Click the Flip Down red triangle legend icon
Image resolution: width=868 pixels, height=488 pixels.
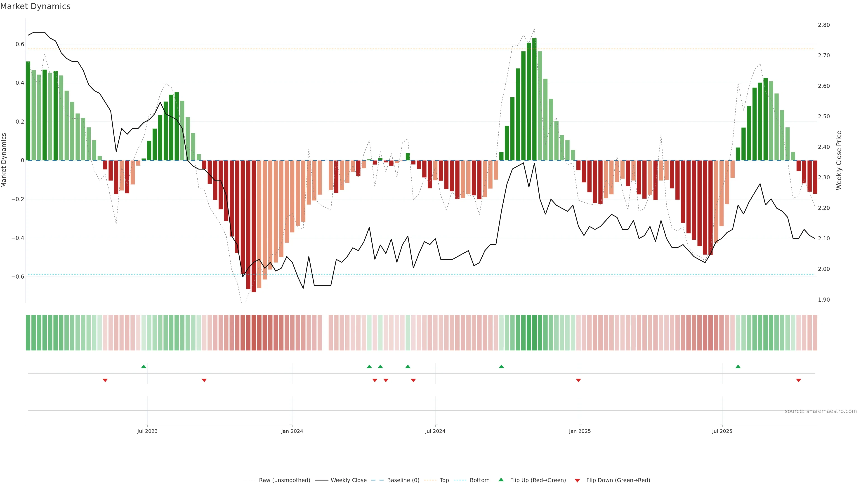coord(577,480)
